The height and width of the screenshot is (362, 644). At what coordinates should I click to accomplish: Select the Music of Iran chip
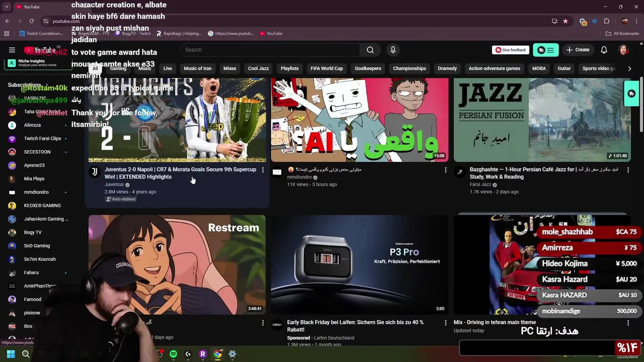point(198,68)
